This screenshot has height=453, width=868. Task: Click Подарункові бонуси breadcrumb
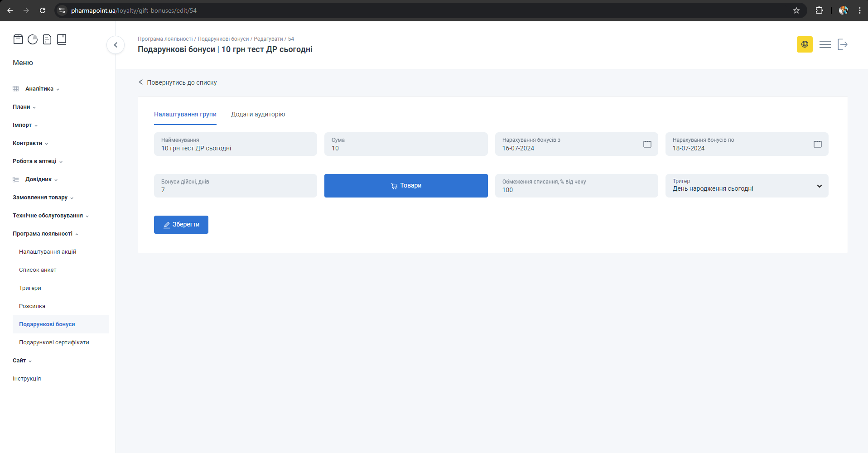[223, 39]
